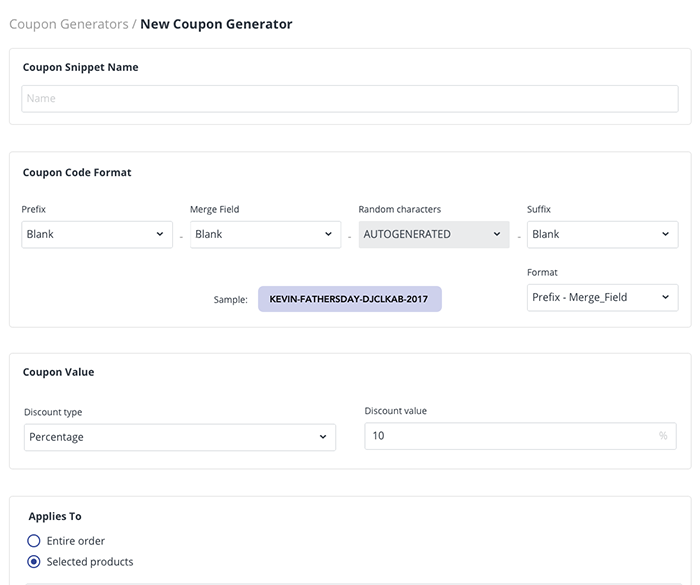Click the New Coupon Generator page title
This screenshot has height=585, width=700.
[x=216, y=24]
